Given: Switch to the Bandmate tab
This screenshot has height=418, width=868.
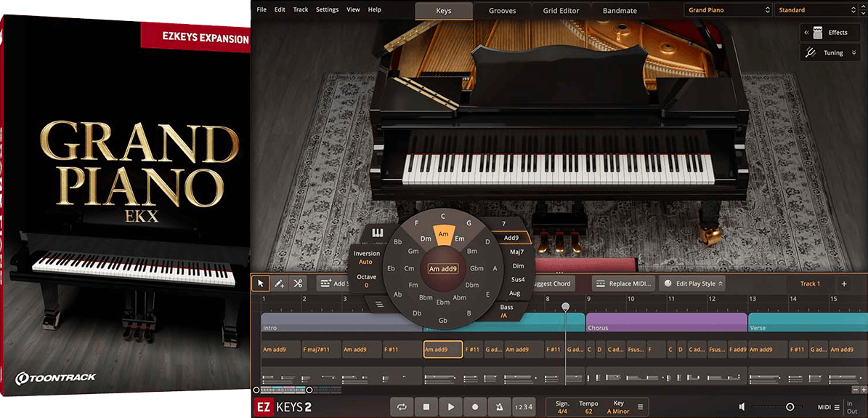Looking at the screenshot, I should click(x=620, y=10).
